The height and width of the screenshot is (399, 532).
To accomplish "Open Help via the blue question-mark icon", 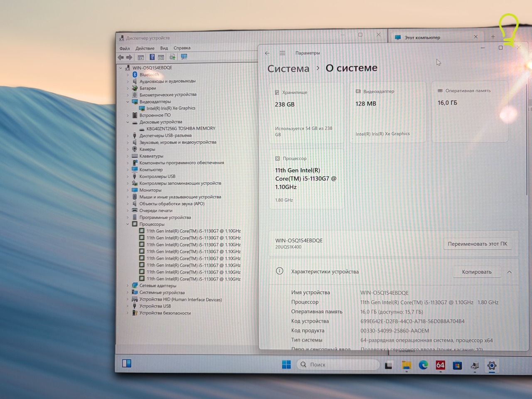I will point(152,57).
